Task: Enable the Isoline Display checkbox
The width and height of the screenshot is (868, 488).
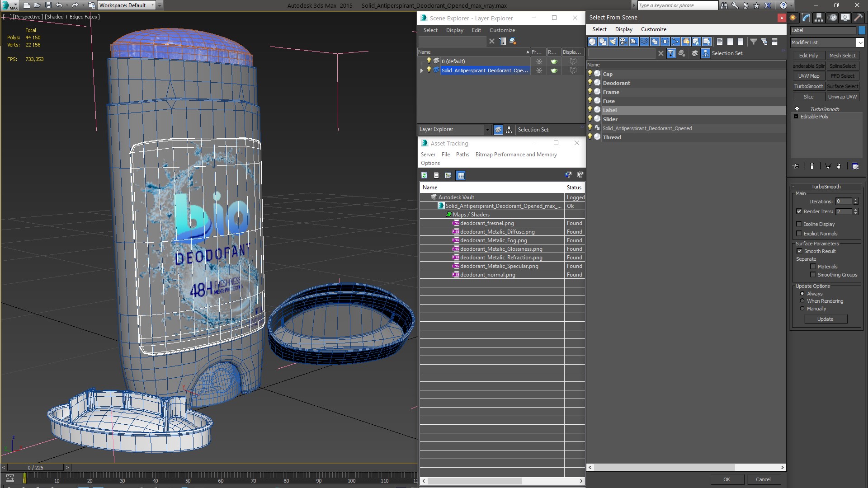Action: pyautogui.click(x=799, y=224)
